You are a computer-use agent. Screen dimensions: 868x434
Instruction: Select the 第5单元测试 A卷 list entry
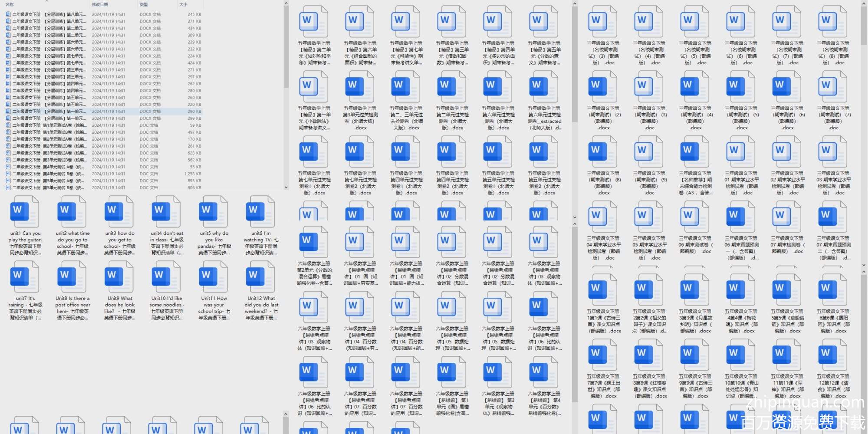[104, 181]
